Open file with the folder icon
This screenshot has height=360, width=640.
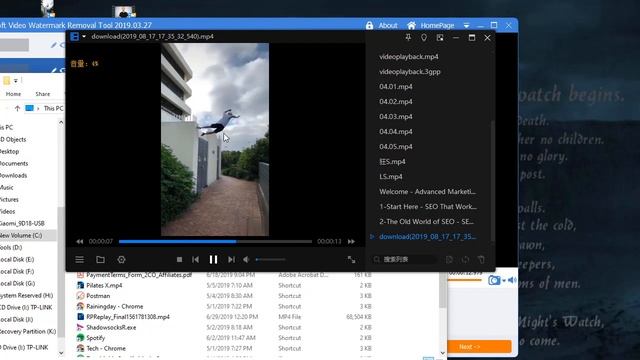pyautogui.click(x=100, y=260)
